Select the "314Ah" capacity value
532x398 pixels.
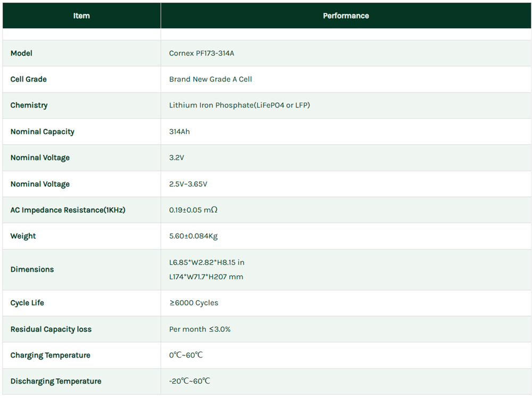[179, 131]
